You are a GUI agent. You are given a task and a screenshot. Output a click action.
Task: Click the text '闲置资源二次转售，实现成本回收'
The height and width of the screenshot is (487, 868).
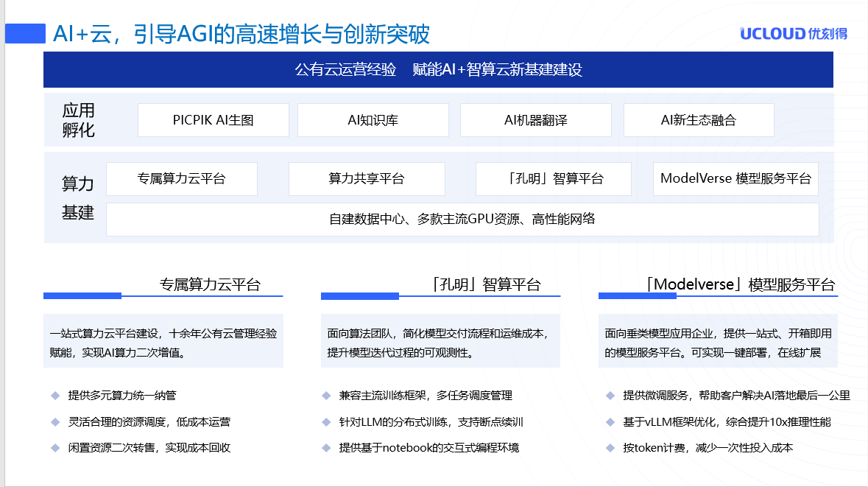[x=149, y=448]
